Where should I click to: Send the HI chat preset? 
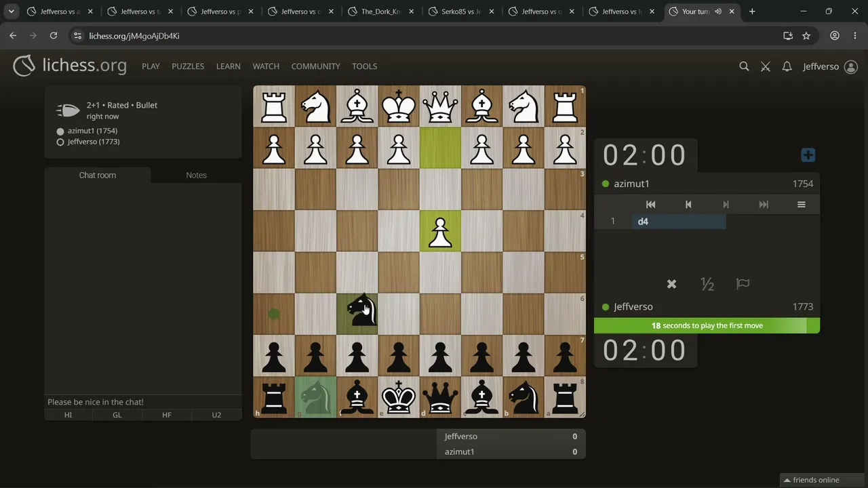[68, 415]
